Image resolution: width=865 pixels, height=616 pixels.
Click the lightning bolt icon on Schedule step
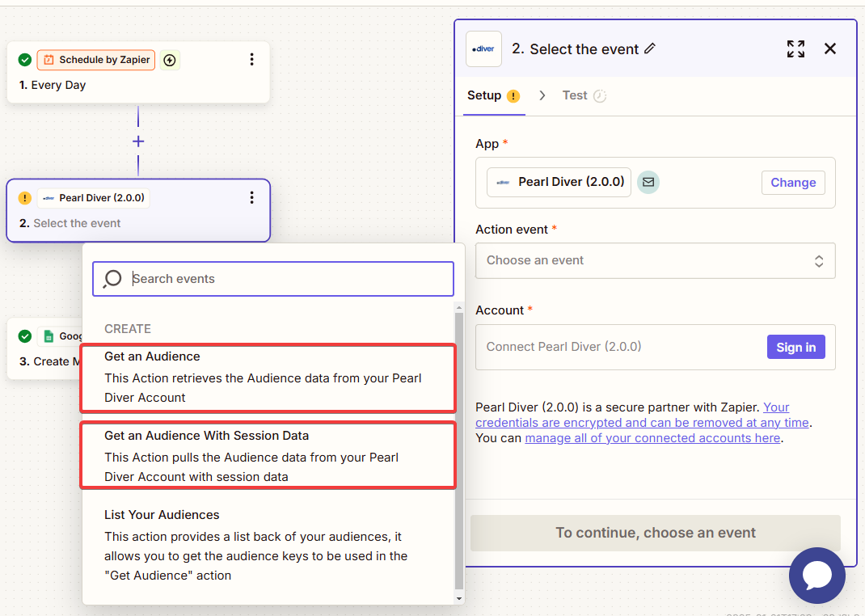point(169,60)
